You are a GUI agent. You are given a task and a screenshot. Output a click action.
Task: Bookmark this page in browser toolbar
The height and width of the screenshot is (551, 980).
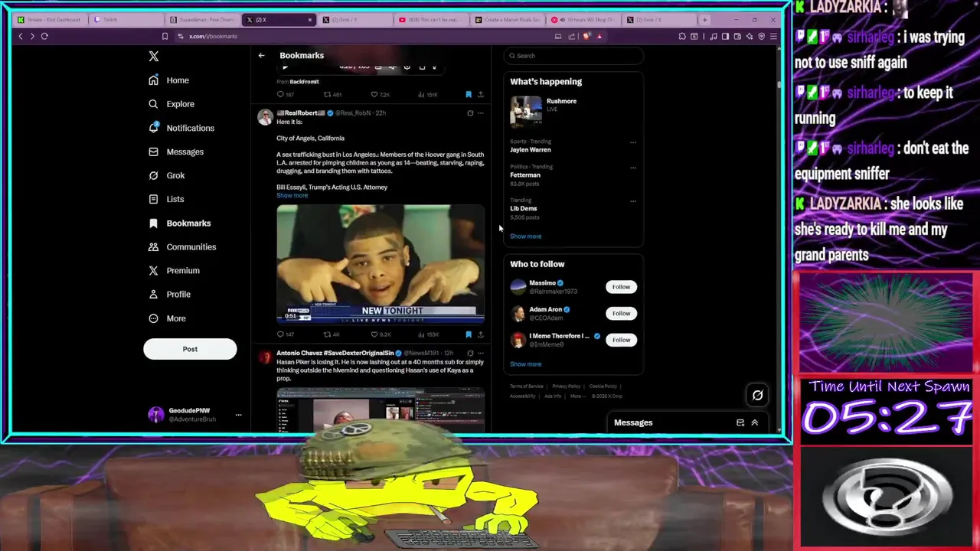click(x=165, y=36)
